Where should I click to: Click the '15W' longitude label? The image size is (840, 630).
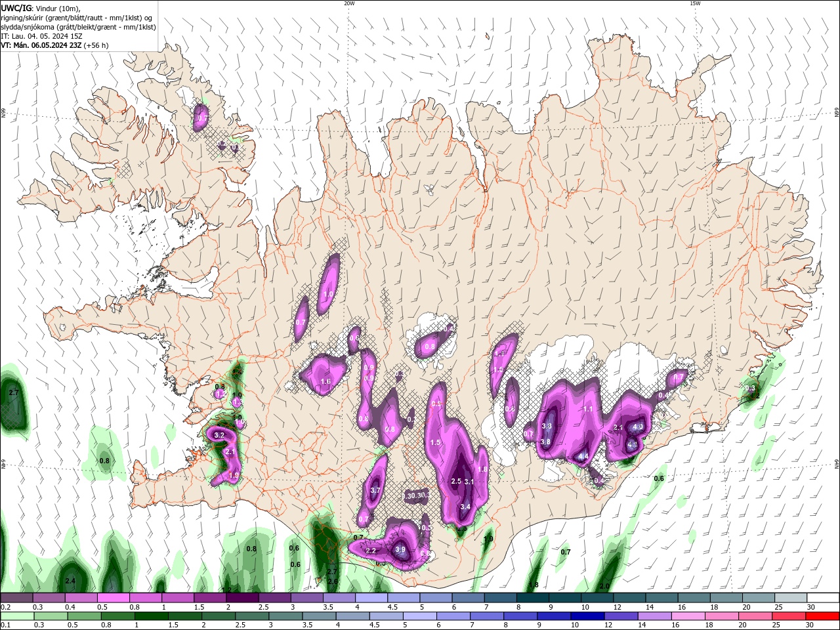[x=695, y=3]
